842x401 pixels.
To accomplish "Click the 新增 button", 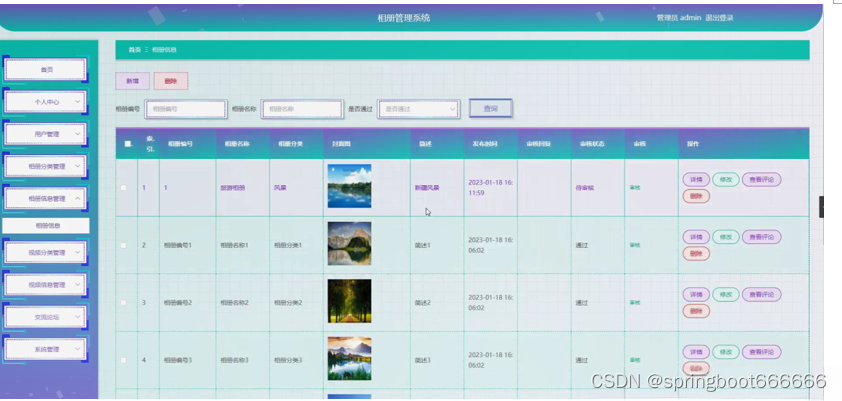I will [x=133, y=81].
